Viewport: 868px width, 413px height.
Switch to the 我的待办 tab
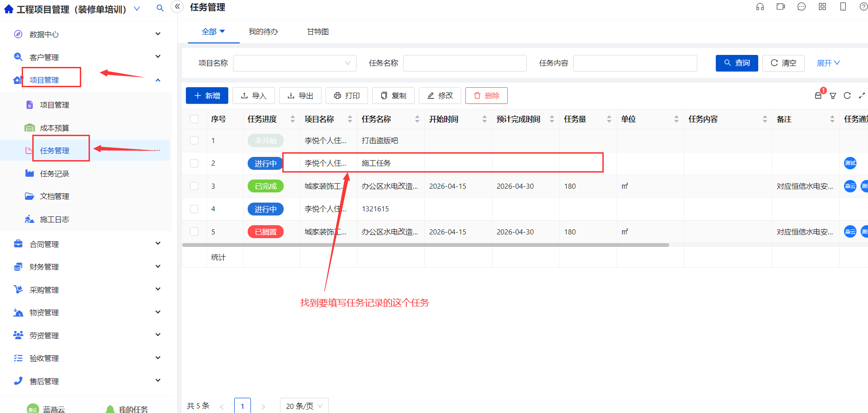pyautogui.click(x=263, y=31)
